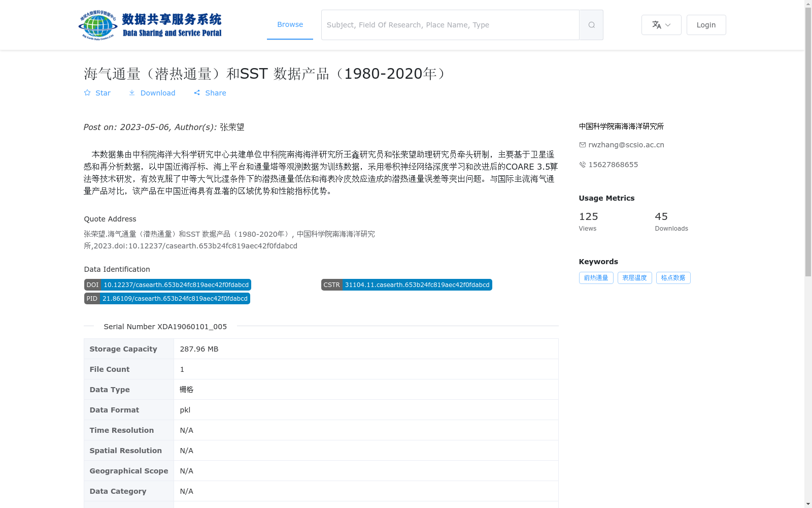This screenshot has height=508, width=812.
Task: Click the dataset title heading
Action: coord(265,74)
